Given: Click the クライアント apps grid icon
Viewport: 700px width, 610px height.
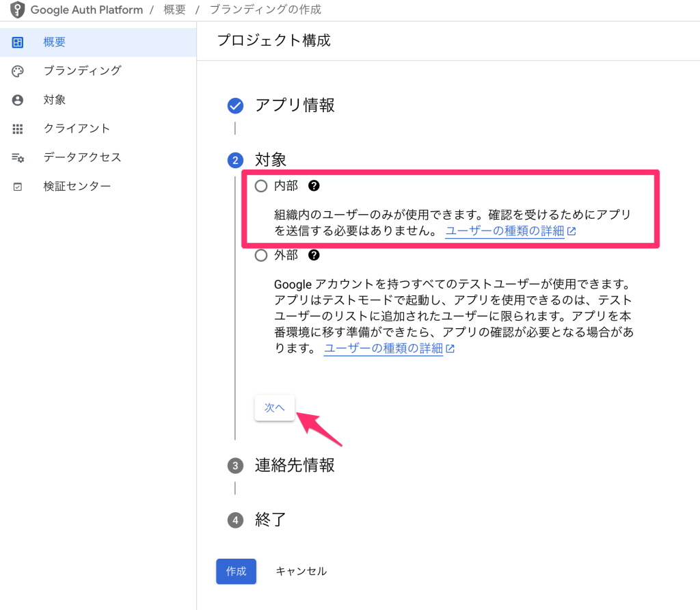Looking at the screenshot, I should pos(17,129).
